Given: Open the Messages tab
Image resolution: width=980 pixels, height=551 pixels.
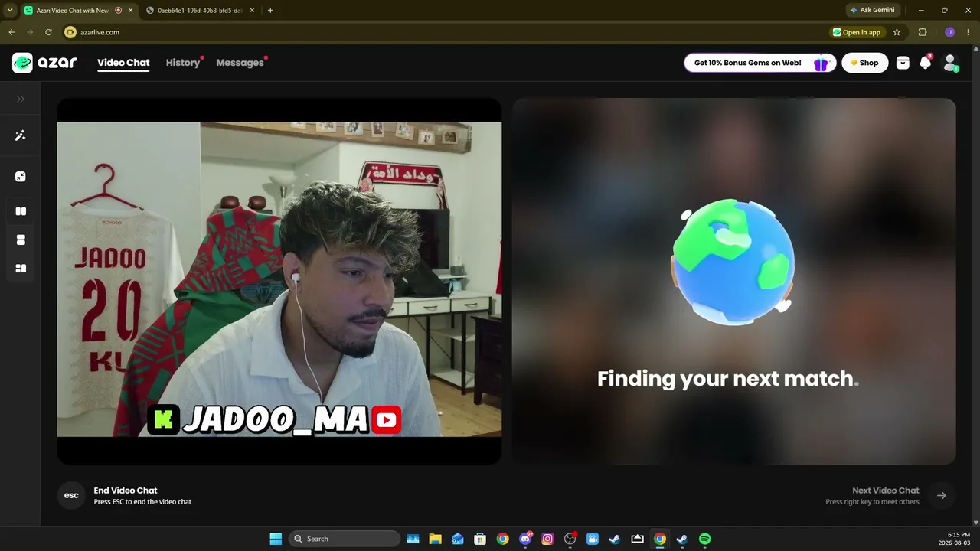Looking at the screenshot, I should pyautogui.click(x=240, y=63).
